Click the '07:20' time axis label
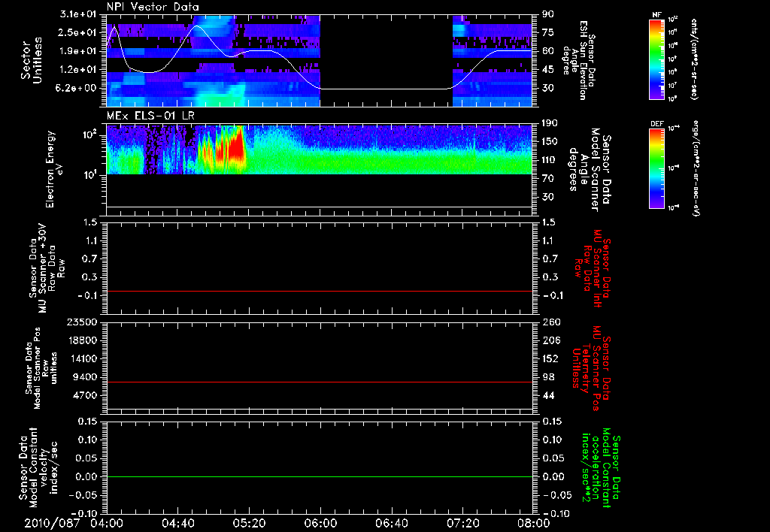This screenshot has height=532, width=770. tap(462, 523)
